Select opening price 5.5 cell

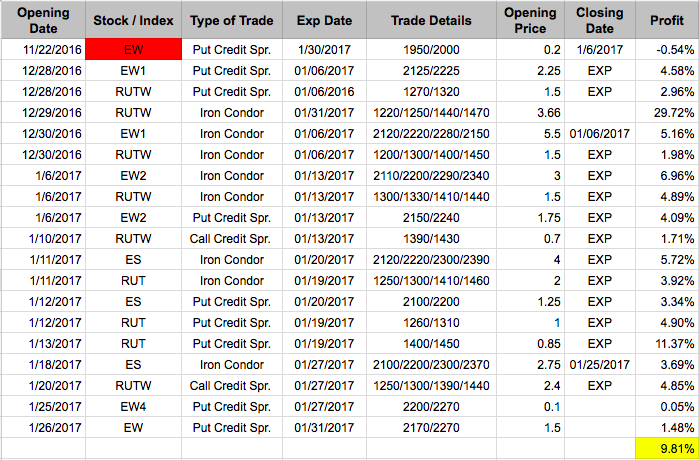530,133
